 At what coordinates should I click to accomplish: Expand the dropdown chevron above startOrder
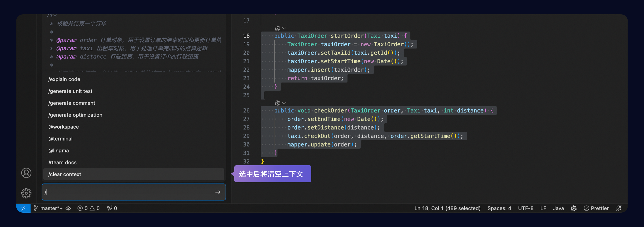(x=284, y=28)
